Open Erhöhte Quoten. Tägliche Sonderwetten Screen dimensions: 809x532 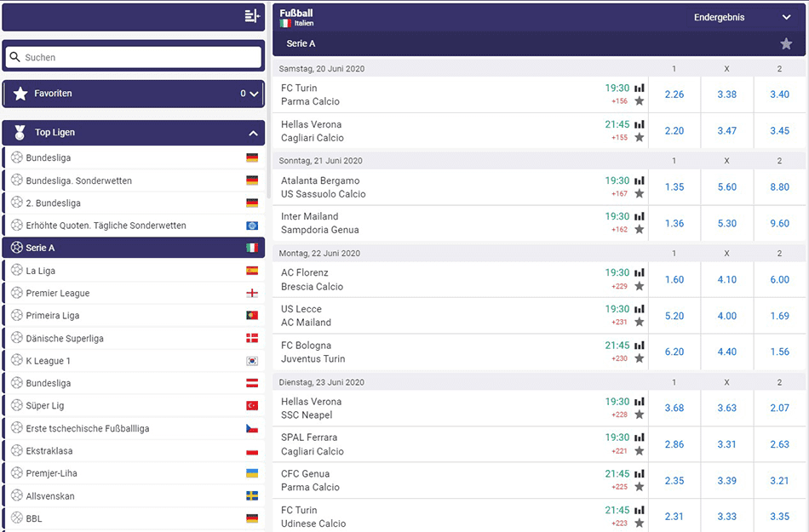(134, 226)
